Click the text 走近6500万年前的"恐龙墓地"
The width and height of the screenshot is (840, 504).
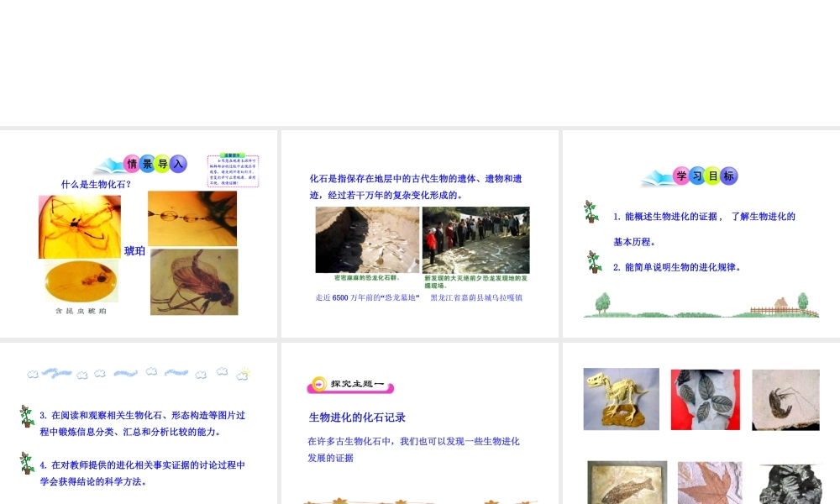(368, 297)
